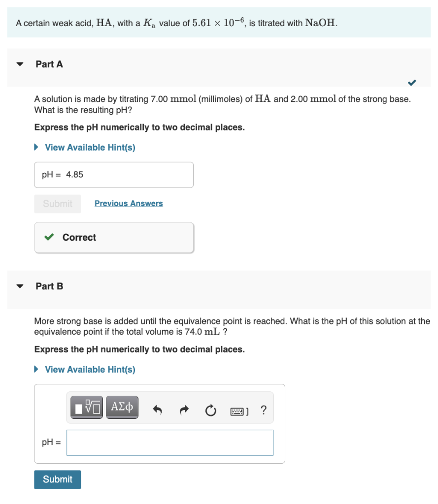Click inside the Part B pH input field

169,442
